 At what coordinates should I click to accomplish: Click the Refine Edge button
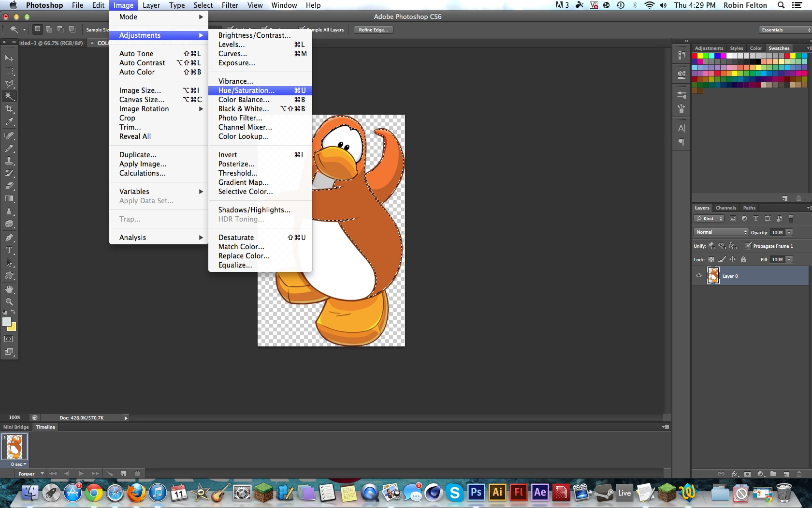(373, 30)
